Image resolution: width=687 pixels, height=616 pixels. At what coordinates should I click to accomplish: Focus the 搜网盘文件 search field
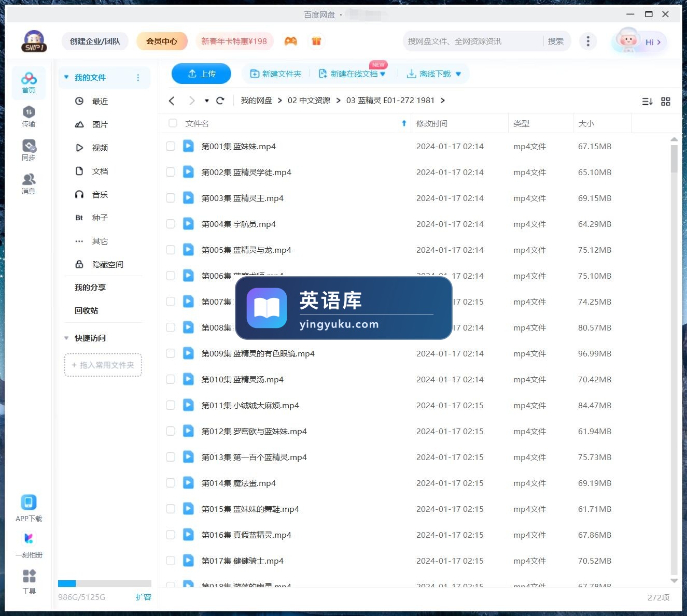(473, 41)
